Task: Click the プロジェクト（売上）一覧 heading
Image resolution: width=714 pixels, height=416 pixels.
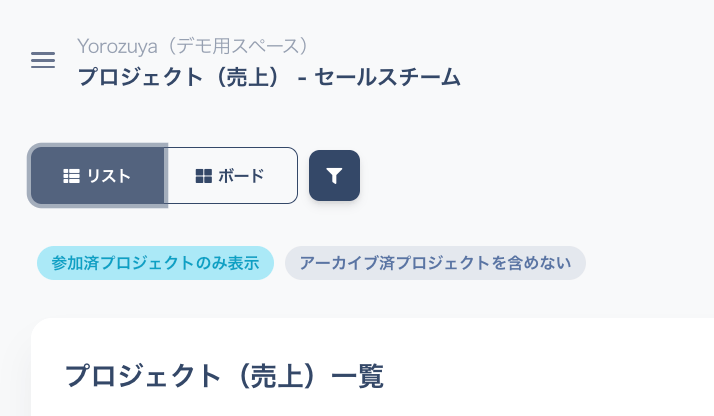Action: [224, 376]
